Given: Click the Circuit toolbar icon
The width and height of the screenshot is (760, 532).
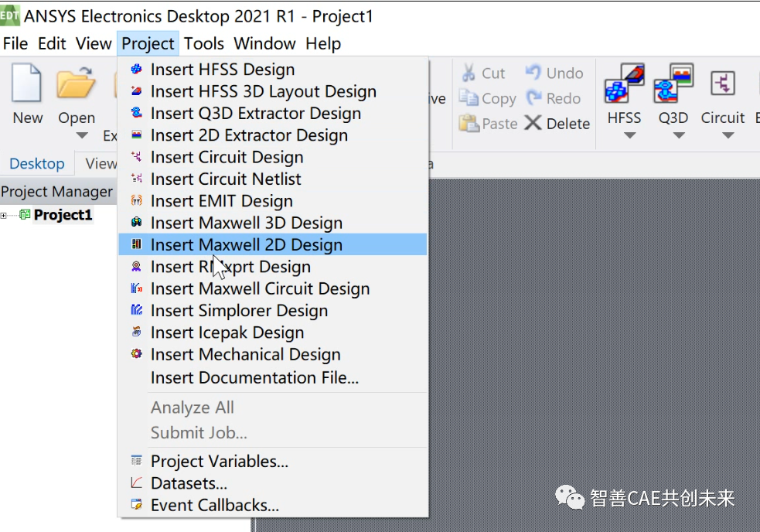Looking at the screenshot, I should (723, 83).
